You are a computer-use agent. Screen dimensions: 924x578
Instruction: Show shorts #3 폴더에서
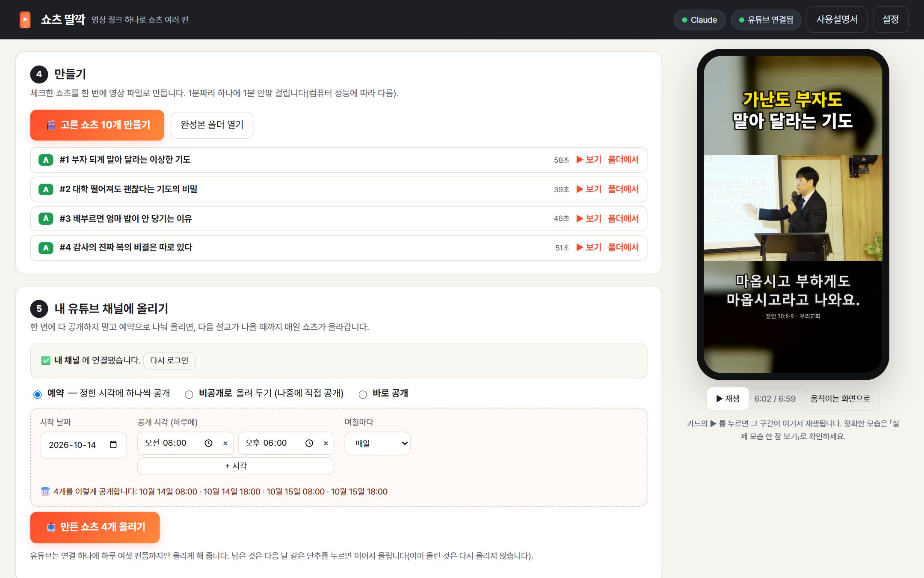pyautogui.click(x=623, y=219)
